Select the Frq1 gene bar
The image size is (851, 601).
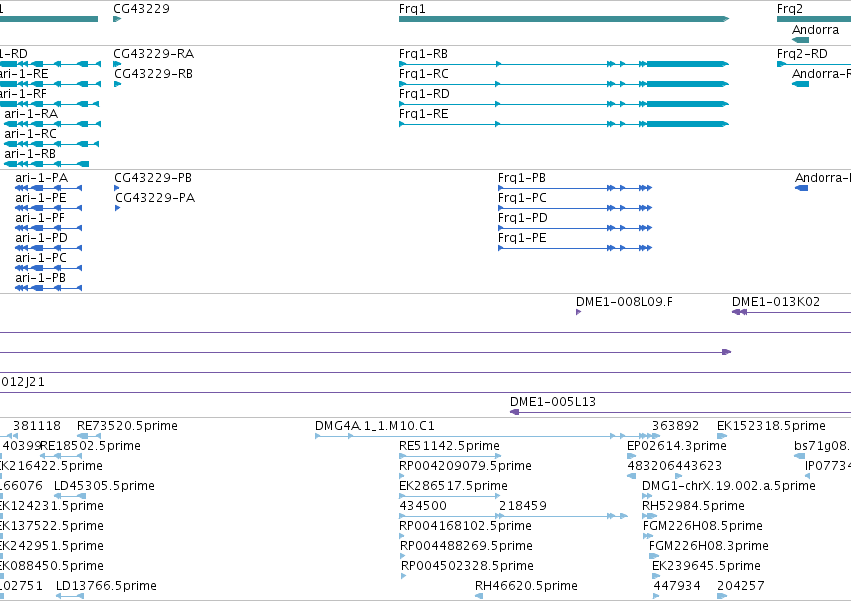[x=564, y=19]
